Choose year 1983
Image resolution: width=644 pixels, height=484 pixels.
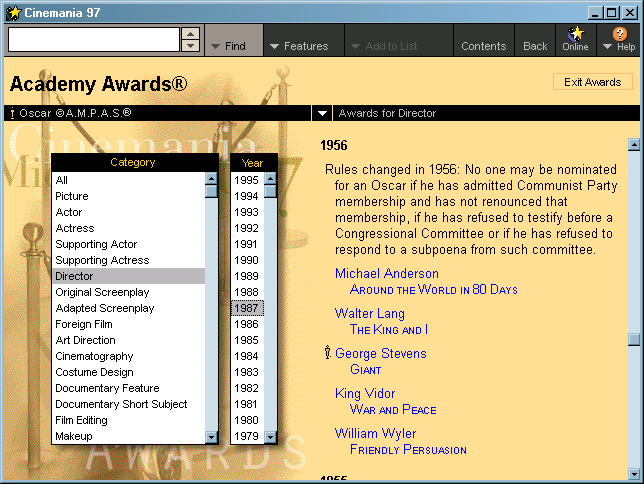(248, 372)
